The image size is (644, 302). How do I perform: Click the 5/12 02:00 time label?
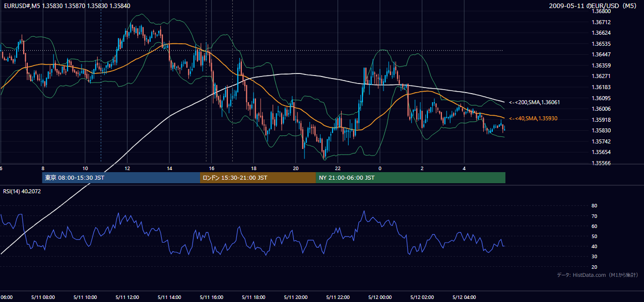[423, 297]
